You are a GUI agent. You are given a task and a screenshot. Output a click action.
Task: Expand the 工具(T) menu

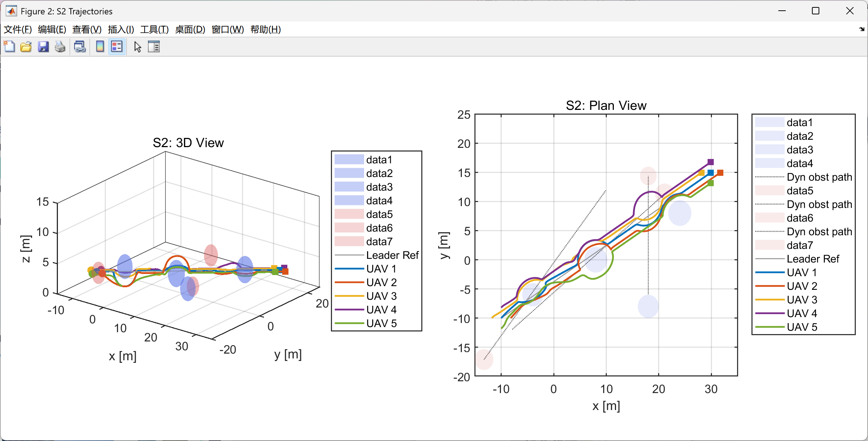pos(154,29)
